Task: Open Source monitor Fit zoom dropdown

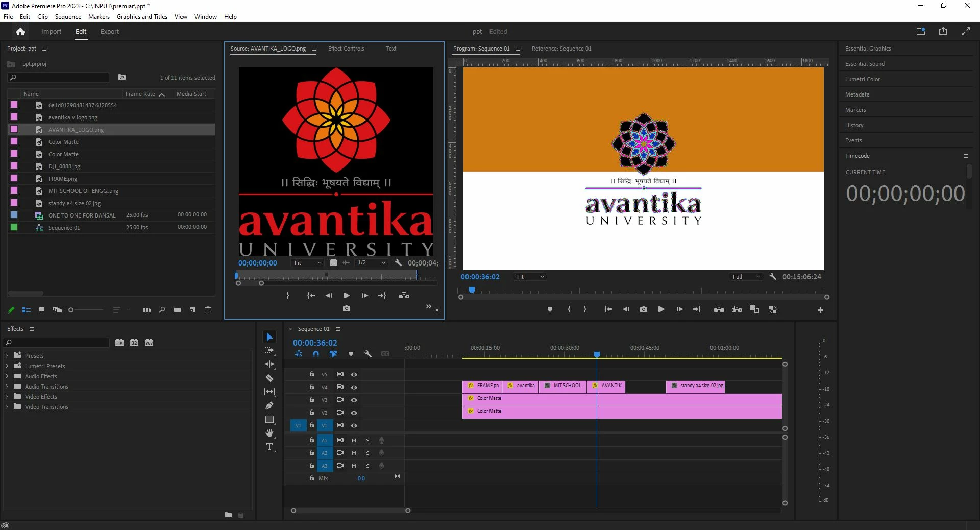Action: click(x=308, y=263)
